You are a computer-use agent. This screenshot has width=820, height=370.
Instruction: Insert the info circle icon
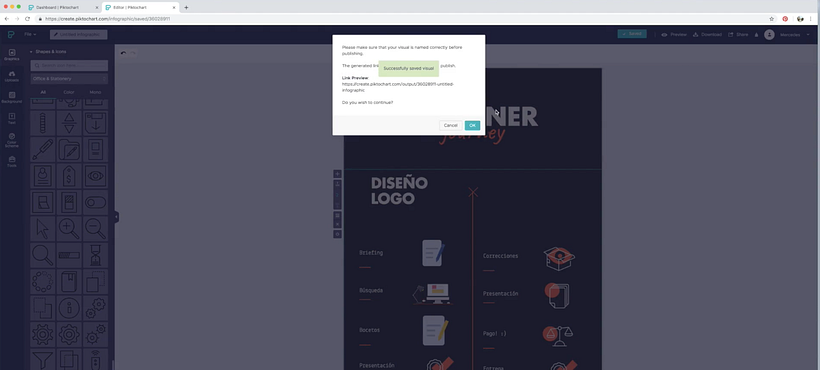pos(69,308)
